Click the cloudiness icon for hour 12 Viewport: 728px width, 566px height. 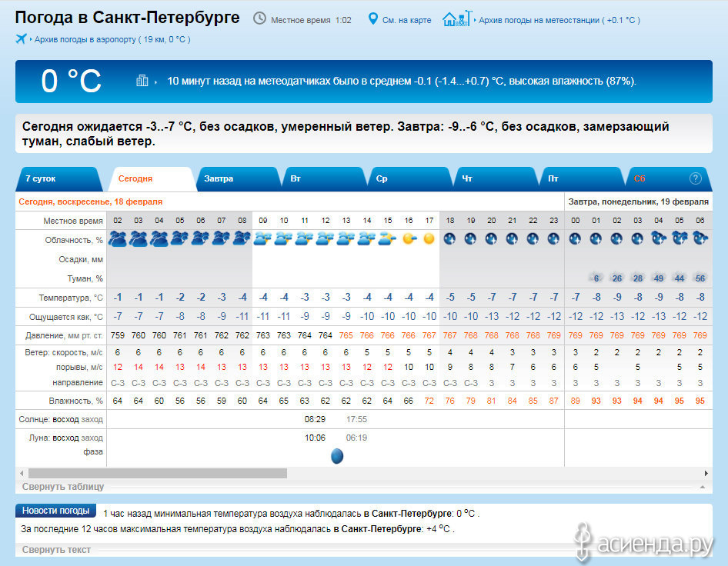coord(325,239)
